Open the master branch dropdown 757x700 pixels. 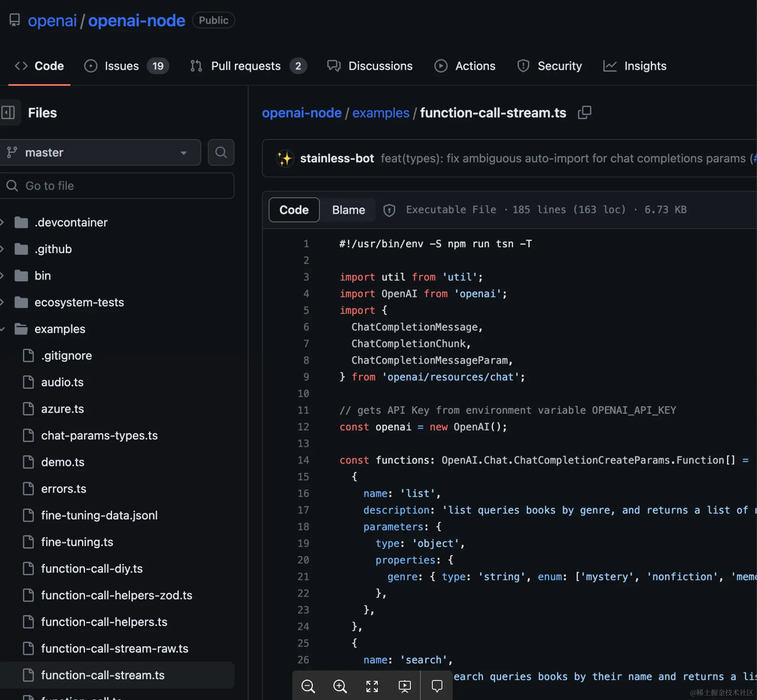tap(100, 152)
